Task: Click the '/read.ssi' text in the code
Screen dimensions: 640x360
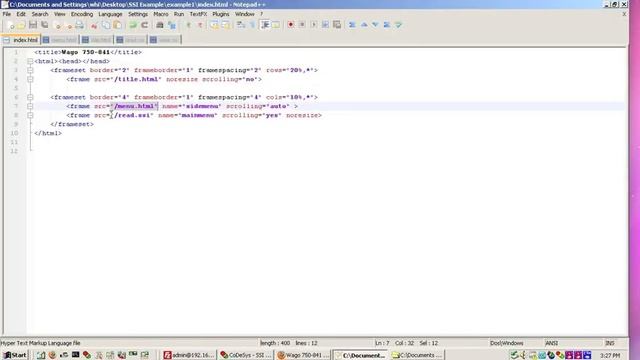Action: tap(132, 115)
